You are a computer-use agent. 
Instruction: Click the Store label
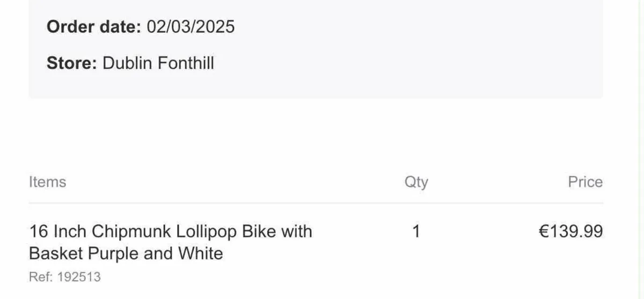(x=72, y=63)
